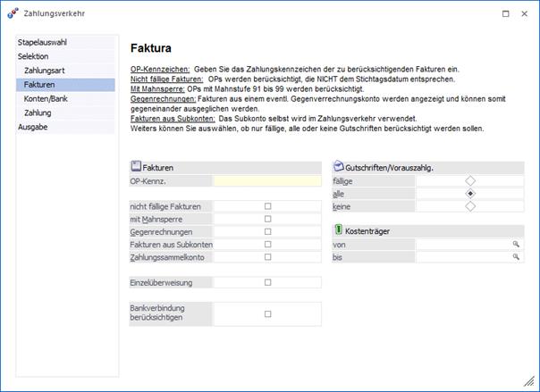
Task: Click the Gutschriften/Vorauszahlg. section icon
Action: click(x=338, y=167)
